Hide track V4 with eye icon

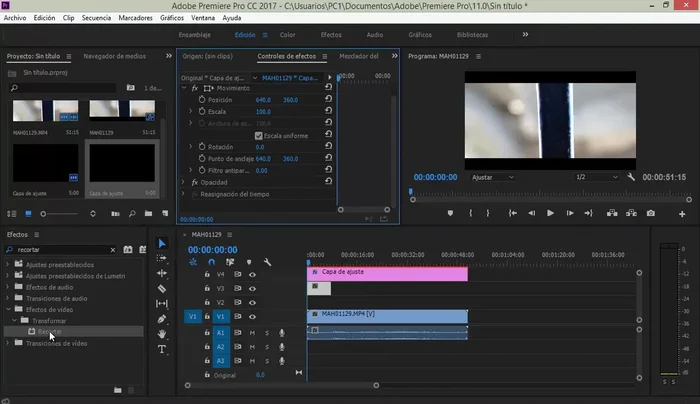252,273
